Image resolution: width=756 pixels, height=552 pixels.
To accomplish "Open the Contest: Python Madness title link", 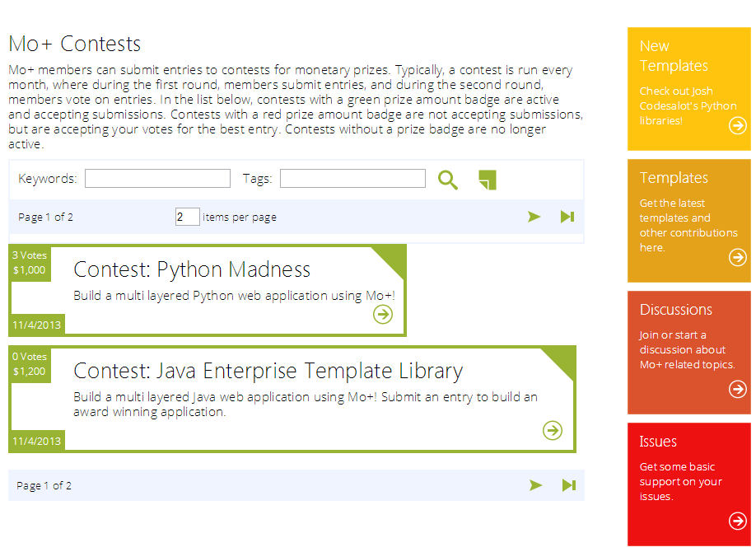I will [x=190, y=269].
